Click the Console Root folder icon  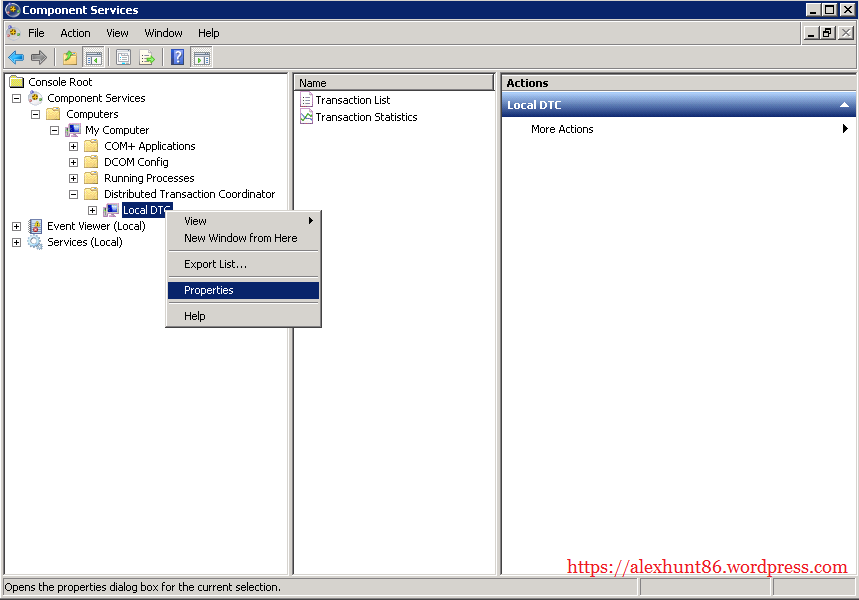(17, 82)
